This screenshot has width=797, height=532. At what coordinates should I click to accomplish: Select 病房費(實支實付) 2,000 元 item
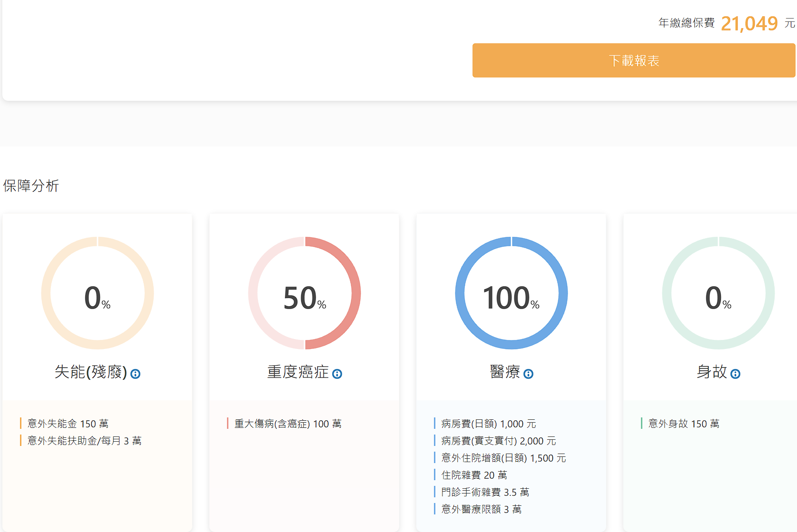498,441
